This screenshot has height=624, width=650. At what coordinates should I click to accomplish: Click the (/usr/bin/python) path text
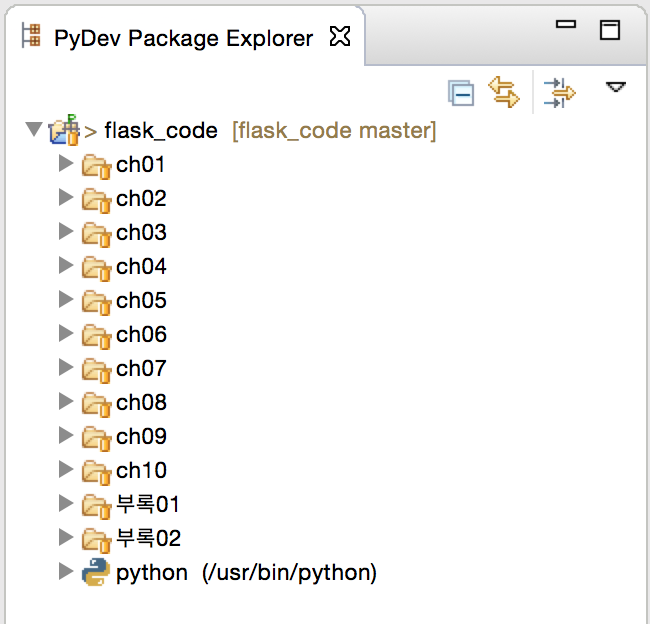(x=289, y=573)
